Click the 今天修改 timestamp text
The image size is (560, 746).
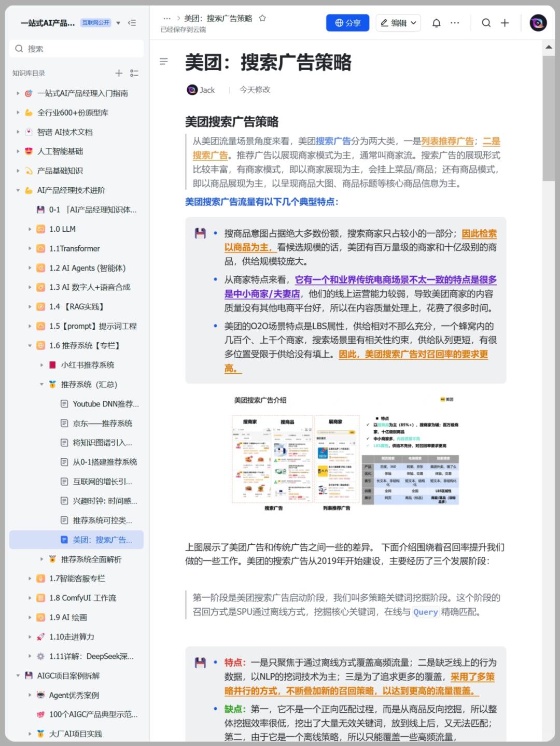255,90
